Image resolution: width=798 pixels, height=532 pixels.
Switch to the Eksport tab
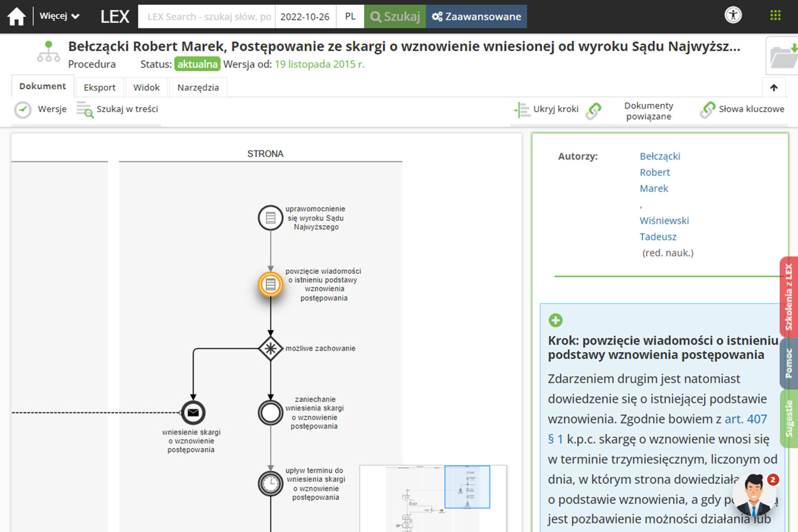pos(99,87)
